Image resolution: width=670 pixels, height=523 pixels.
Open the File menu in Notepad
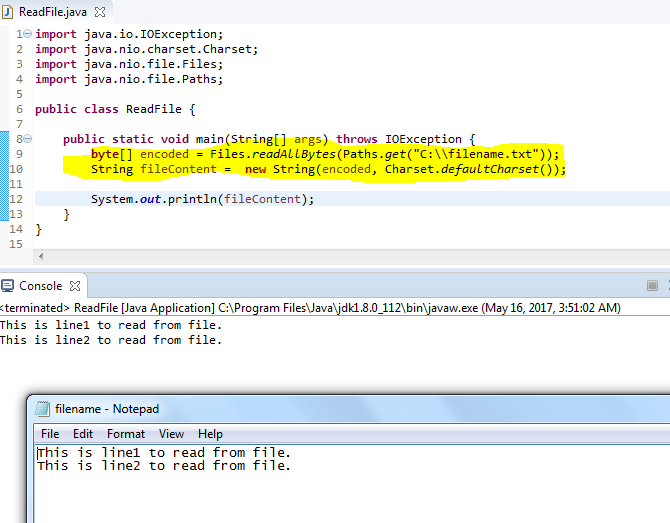click(50, 434)
